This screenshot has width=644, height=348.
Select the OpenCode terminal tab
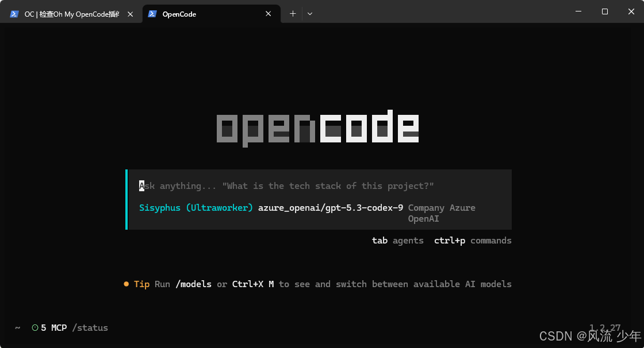[211, 14]
